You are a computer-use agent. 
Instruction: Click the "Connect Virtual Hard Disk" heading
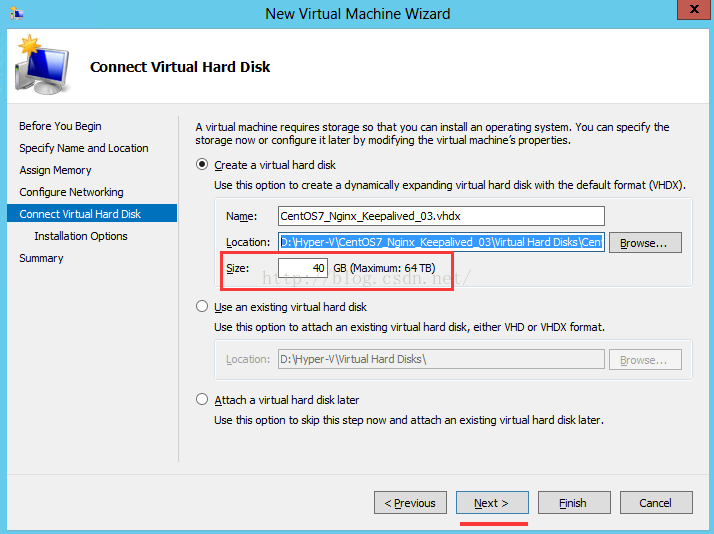tap(180, 67)
